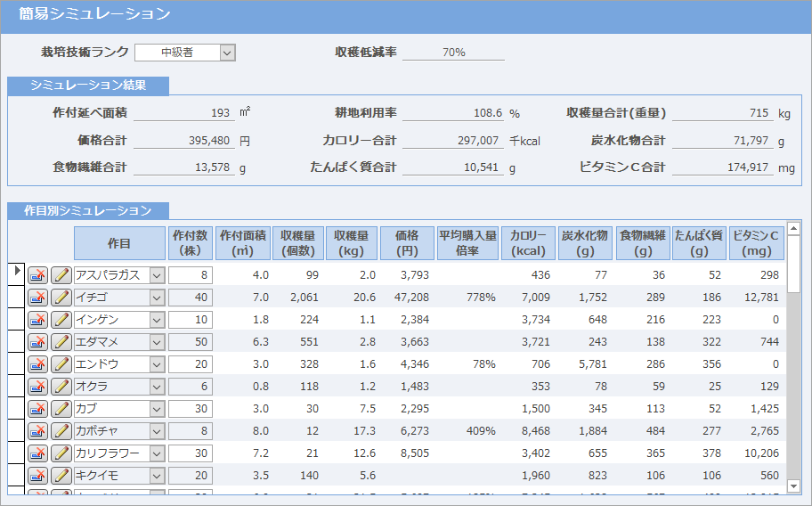The height and width of the screenshot is (506, 812).
Task: Open the pencil editor for the オクラ row
Action: [x=61, y=387]
